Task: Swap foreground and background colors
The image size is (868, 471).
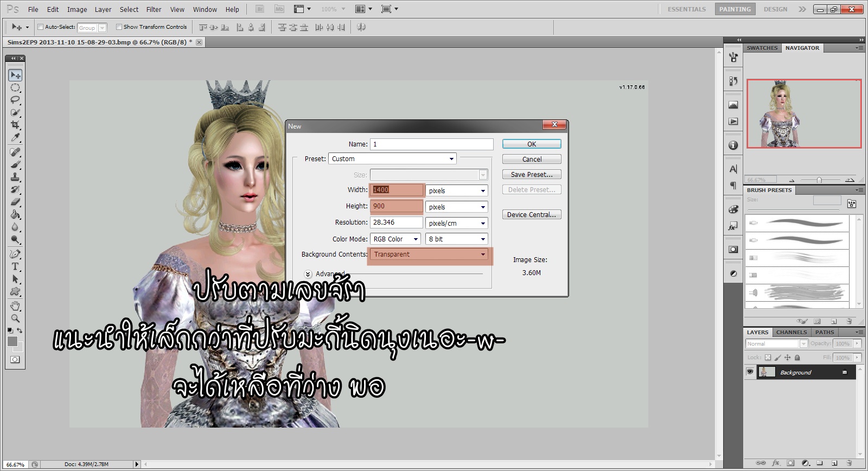Action: click(20, 330)
